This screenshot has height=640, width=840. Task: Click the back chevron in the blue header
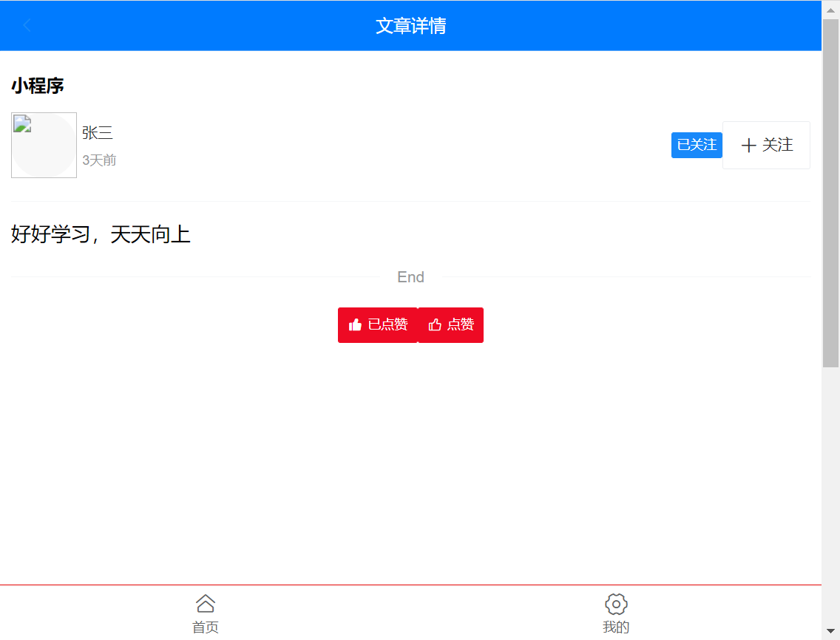tap(27, 25)
